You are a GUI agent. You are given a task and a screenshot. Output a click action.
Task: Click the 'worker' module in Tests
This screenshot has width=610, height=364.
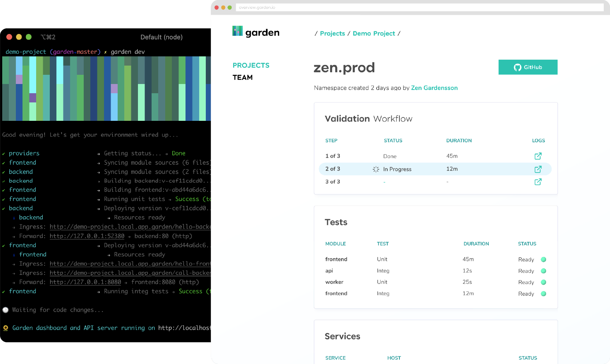[334, 282]
